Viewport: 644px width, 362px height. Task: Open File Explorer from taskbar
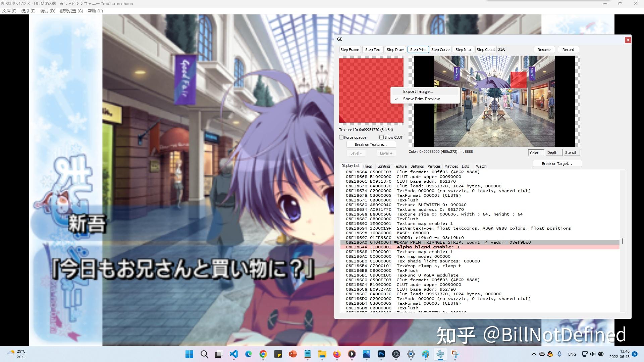click(x=322, y=354)
